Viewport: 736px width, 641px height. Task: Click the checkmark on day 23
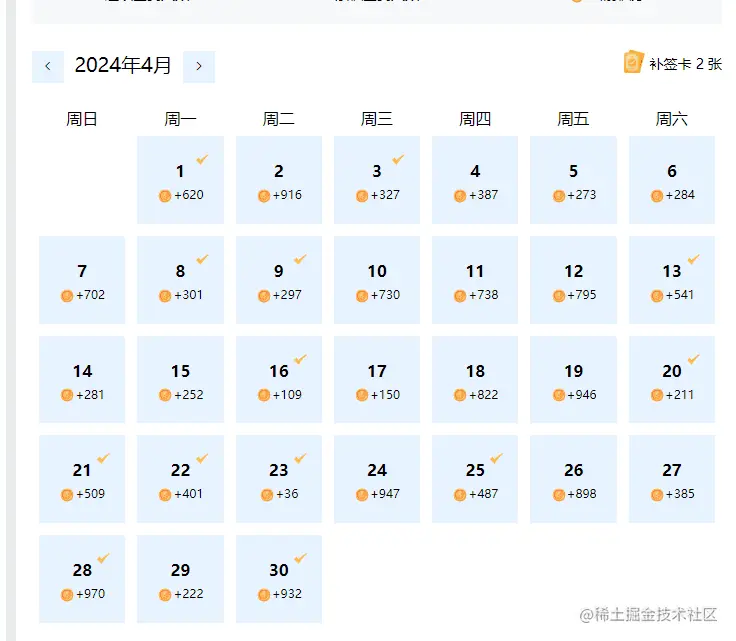(x=300, y=458)
